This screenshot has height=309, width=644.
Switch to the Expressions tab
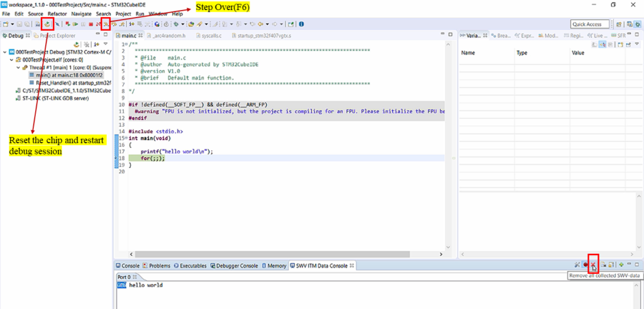click(525, 36)
